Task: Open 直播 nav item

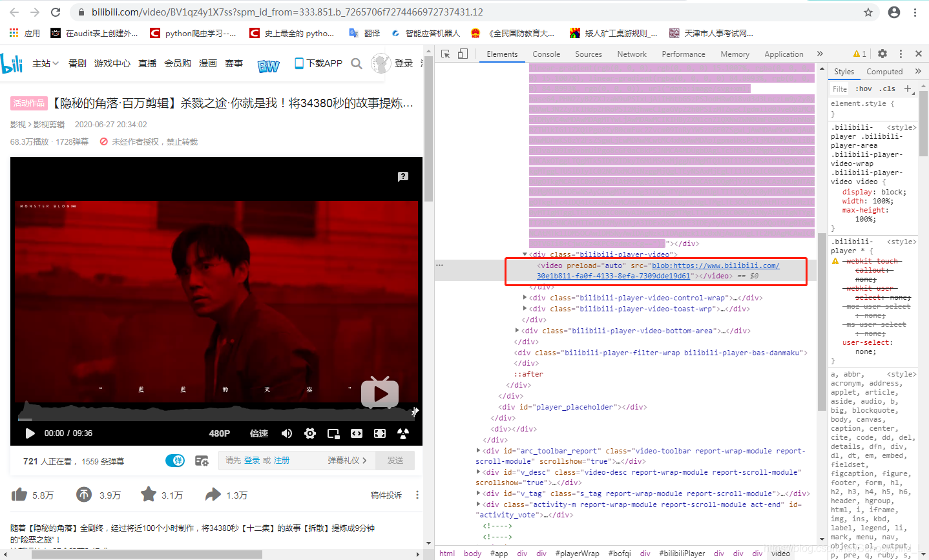Action: [x=147, y=63]
